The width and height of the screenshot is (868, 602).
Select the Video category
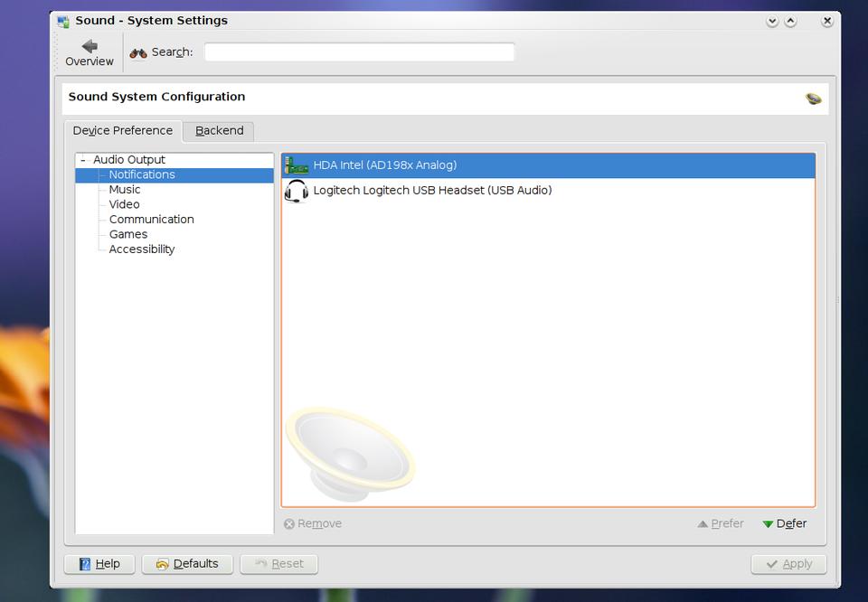(125, 204)
